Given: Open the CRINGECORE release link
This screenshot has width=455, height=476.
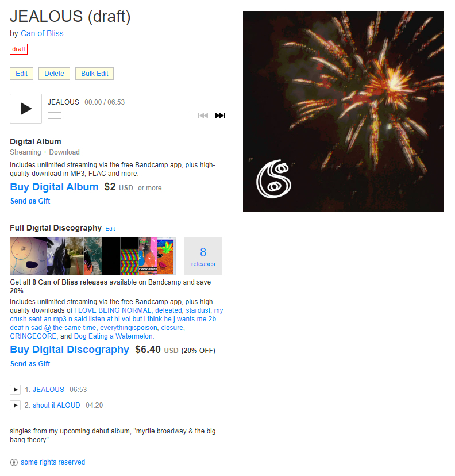Looking at the screenshot, I should click(x=33, y=336).
